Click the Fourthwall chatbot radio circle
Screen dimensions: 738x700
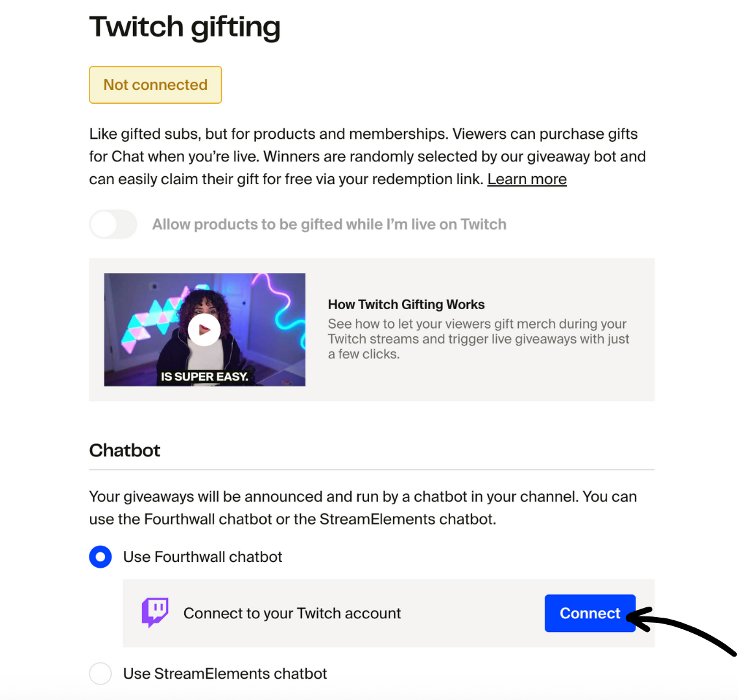[101, 556]
